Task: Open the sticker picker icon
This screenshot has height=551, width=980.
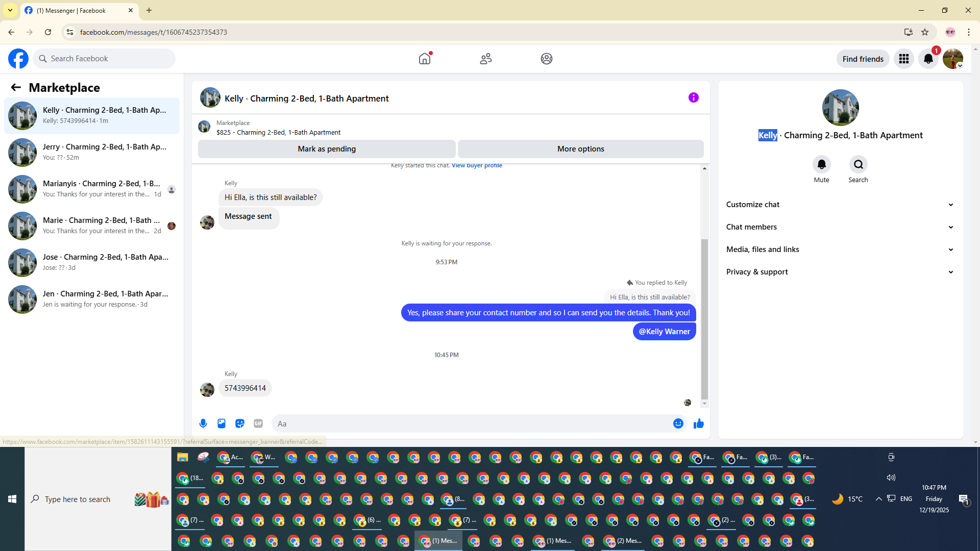Action: (240, 423)
